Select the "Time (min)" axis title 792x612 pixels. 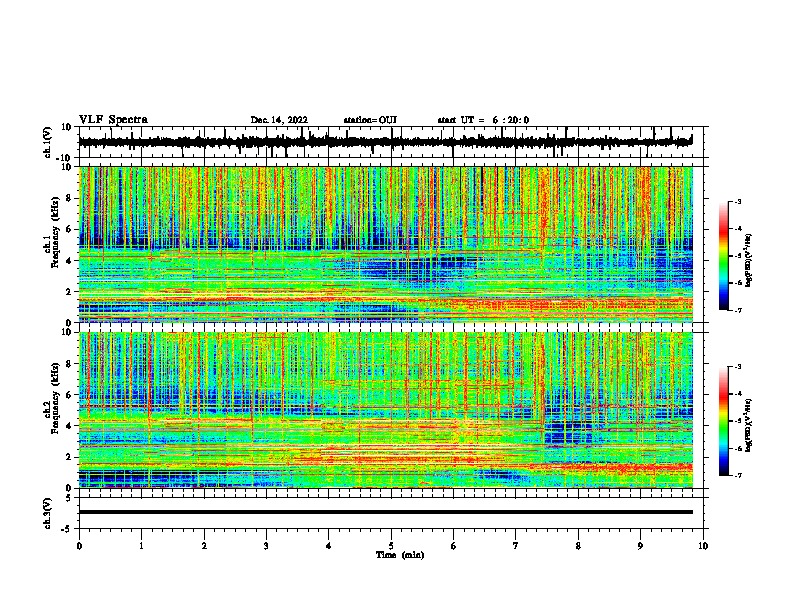(400, 555)
